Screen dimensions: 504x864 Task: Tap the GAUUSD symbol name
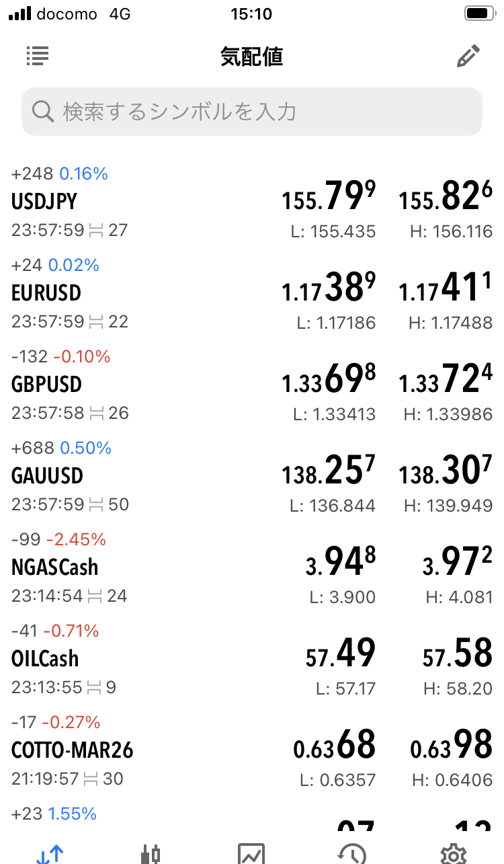47,476
